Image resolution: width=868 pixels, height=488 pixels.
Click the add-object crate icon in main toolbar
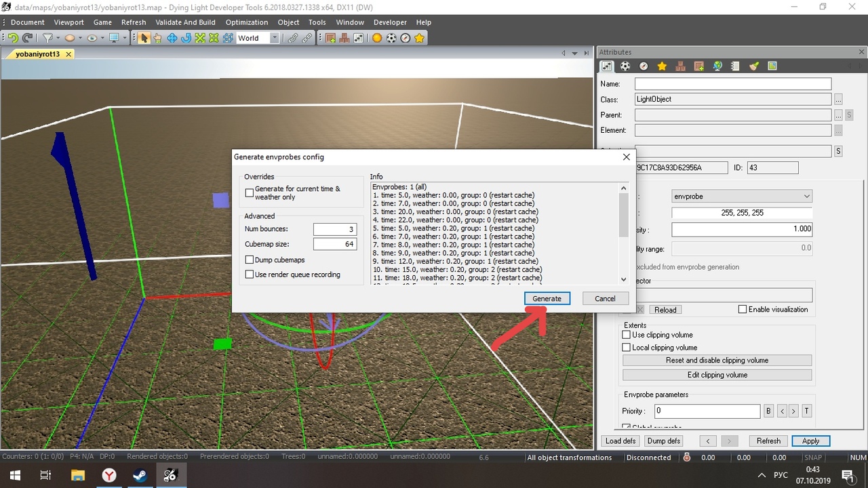[x=331, y=38]
